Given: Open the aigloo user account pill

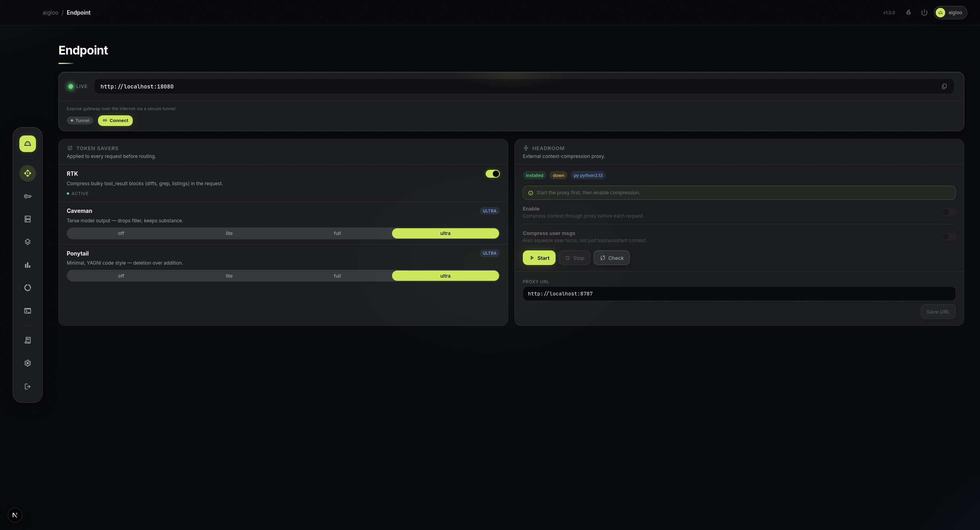Looking at the screenshot, I should click(950, 13).
